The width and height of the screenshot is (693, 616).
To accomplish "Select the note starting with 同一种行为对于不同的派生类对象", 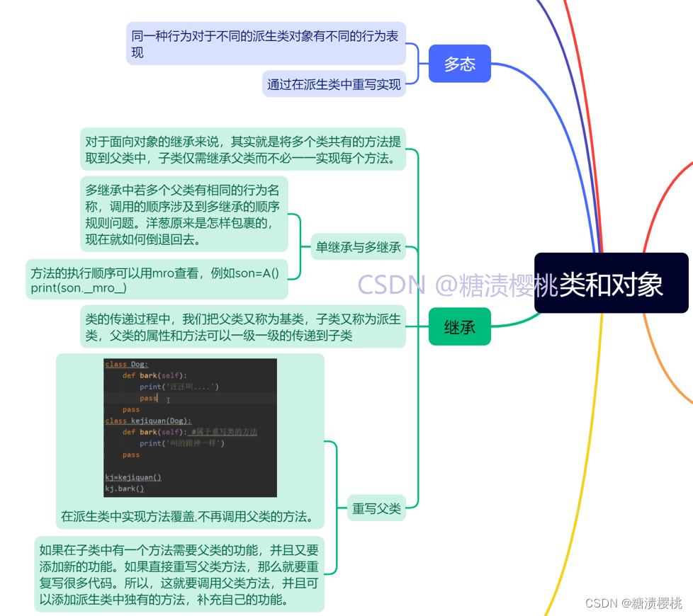I will coord(266,44).
